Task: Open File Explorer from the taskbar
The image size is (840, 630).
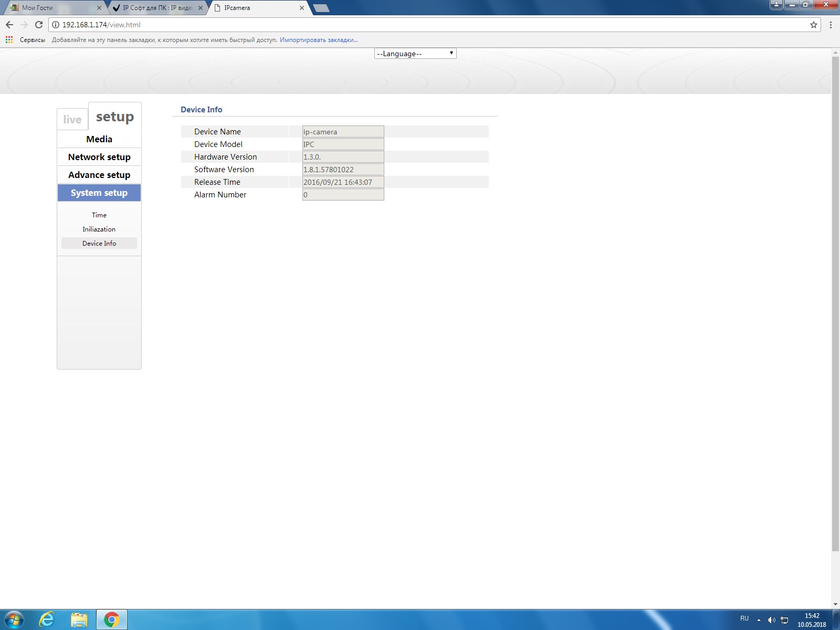Action: point(79,619)
